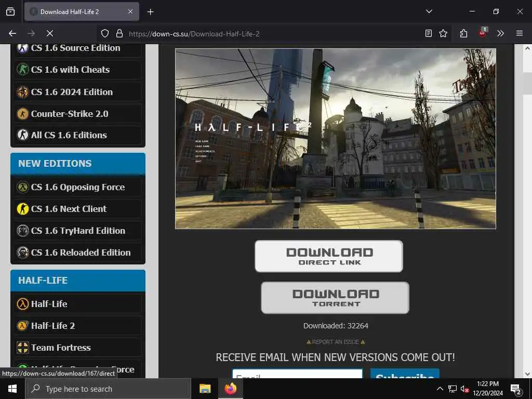This screenshot has height=399, width=532.
Task: Select the HALF-LIFE section header
Action: pos(78,281)
